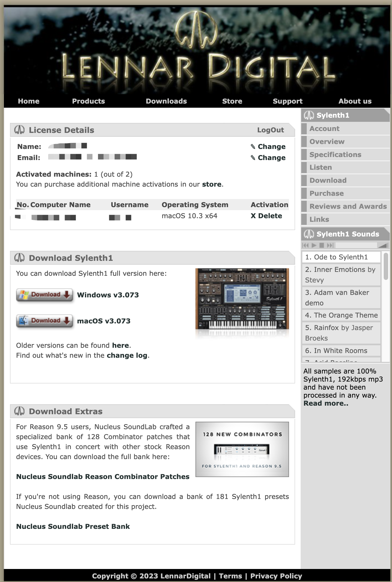Download Sylenth1 for Windows

(x=45, y=295)
